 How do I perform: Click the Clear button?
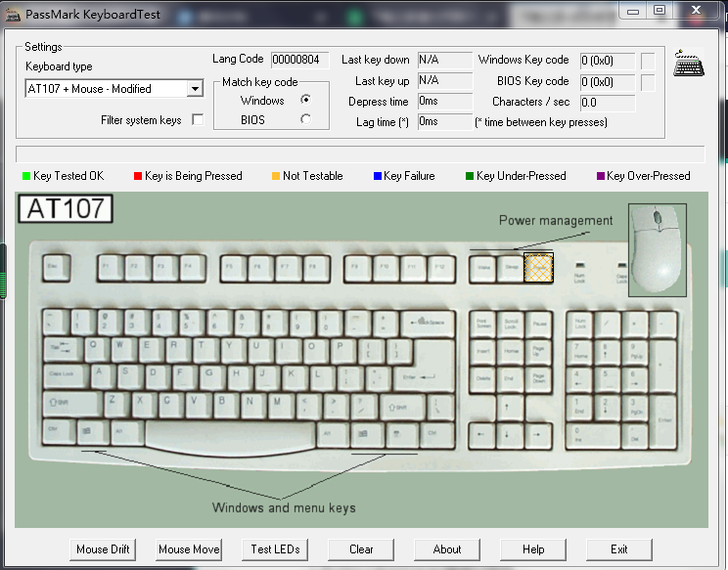coord(361,549)
